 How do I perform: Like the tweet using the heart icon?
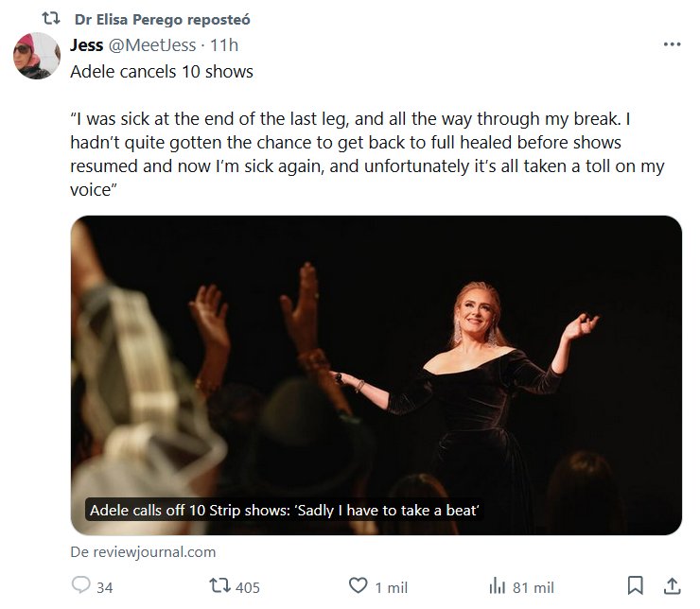click(x=358, y=586)
